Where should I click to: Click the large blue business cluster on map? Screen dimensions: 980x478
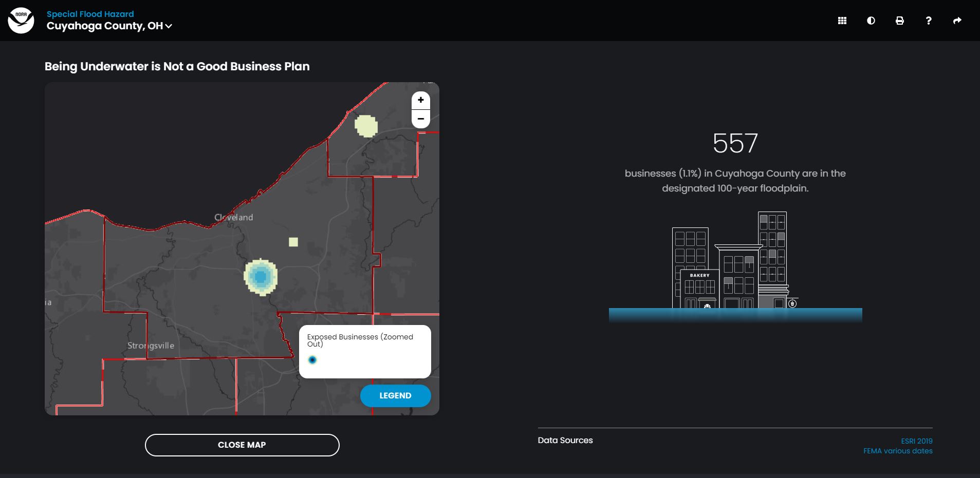coord(261,277)
